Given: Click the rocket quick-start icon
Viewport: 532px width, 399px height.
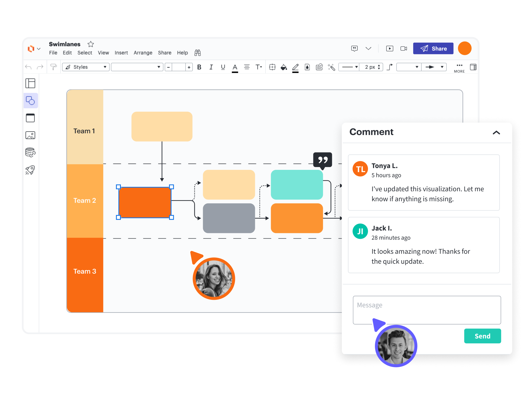Looking at the screenshot, I should tap(30, 170).
